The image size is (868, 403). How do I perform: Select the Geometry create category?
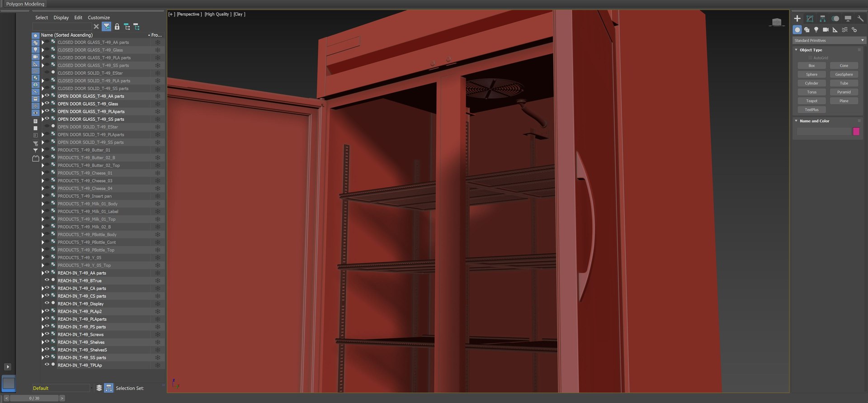[797, 30]
